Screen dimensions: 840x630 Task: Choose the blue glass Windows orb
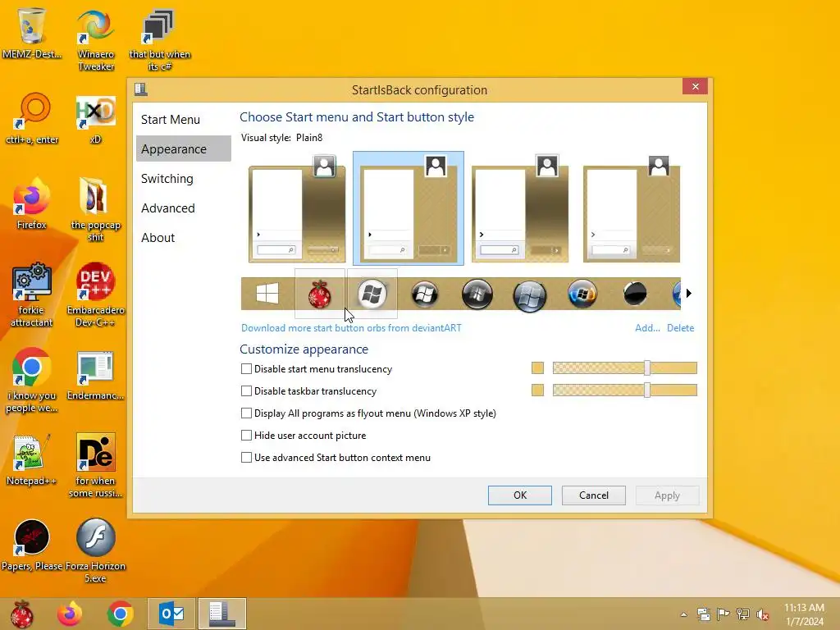(x=530, y=294)
